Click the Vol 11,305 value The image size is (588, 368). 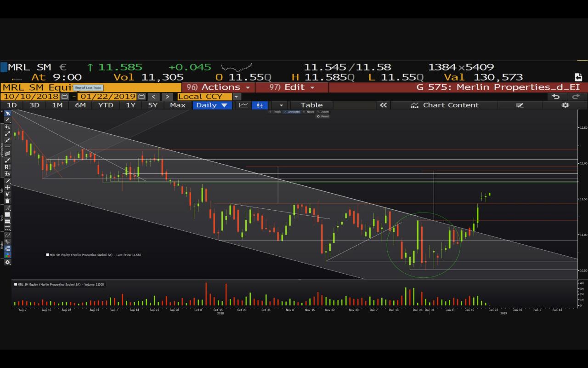coord(148,77)
